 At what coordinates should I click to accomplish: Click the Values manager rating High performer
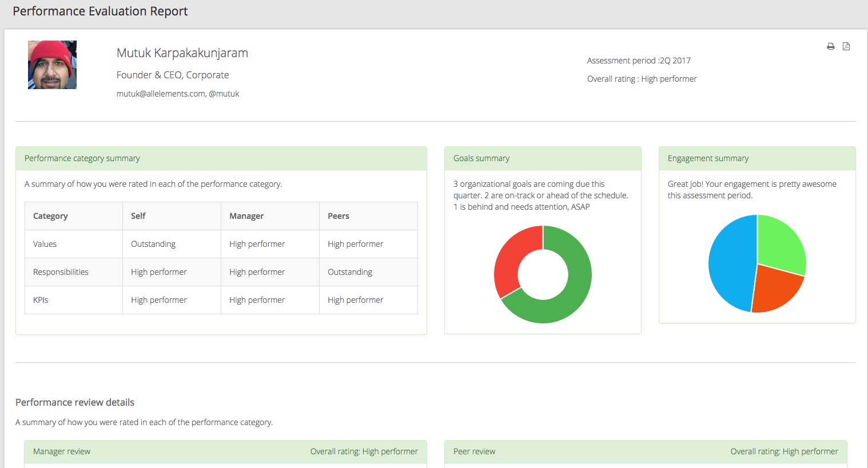tap(257, 244)
